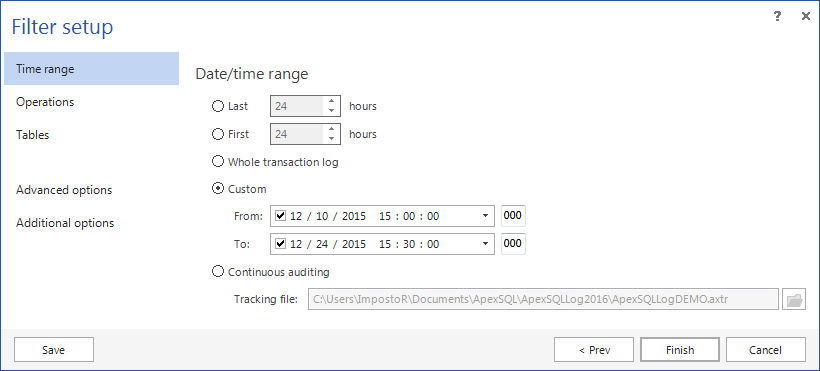Image resolution: width=820 pixels, height=371 pixels.
Task: Choose the Continuous auditing radio button
Action: tap(218, 272)
